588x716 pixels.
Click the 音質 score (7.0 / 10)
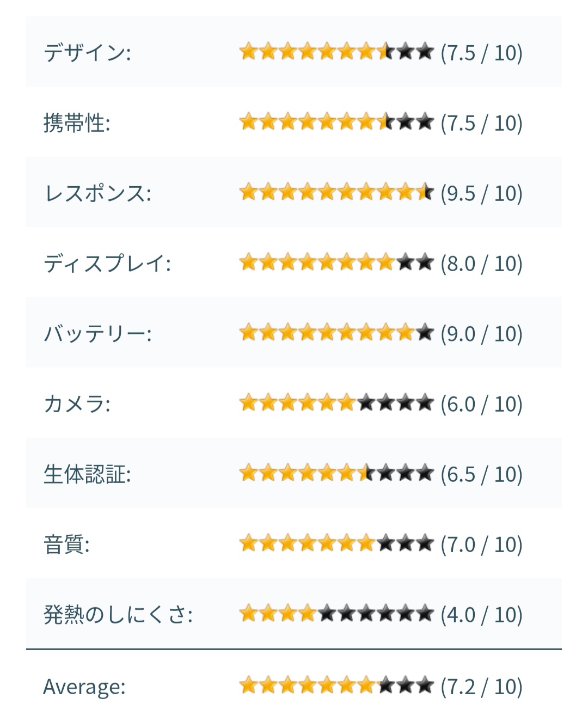pos(481,544)
